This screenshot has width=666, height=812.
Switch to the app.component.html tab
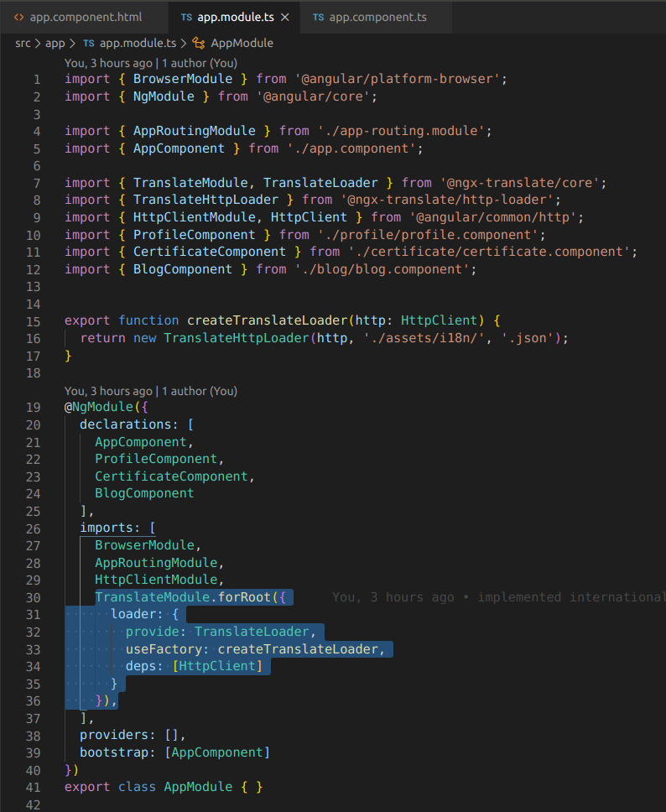pos(85,17)
